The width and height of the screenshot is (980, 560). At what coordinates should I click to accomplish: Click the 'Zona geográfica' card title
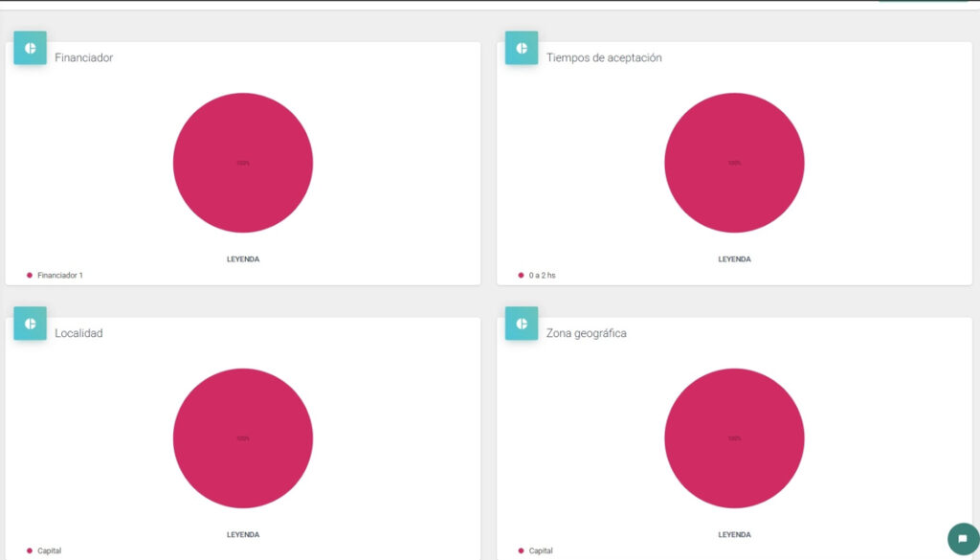pos(587,333)
